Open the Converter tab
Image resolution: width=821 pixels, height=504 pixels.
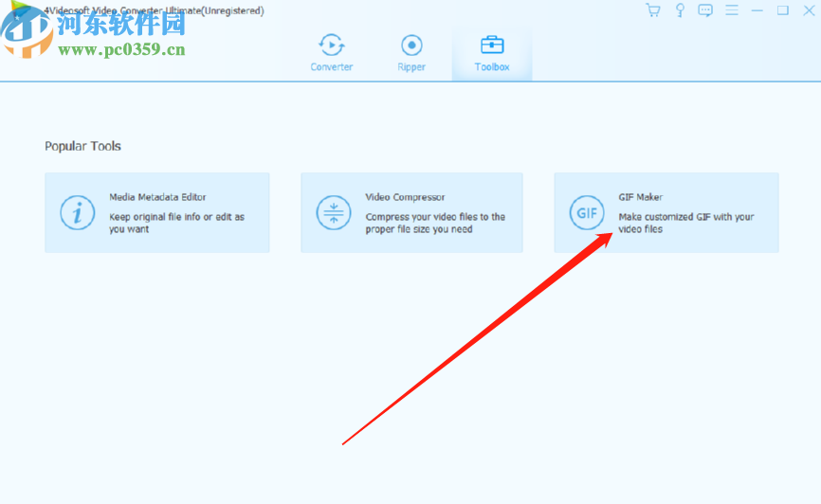point(332,53)
